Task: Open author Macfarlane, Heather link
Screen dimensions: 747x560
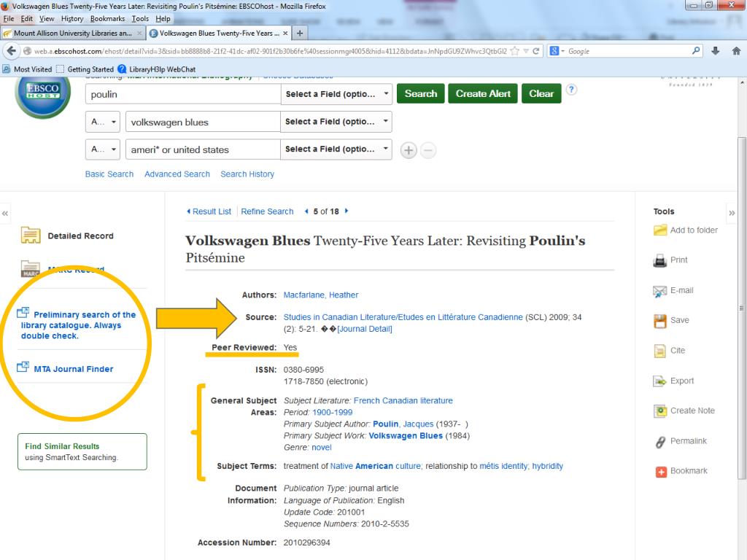Action: point(321,295)
